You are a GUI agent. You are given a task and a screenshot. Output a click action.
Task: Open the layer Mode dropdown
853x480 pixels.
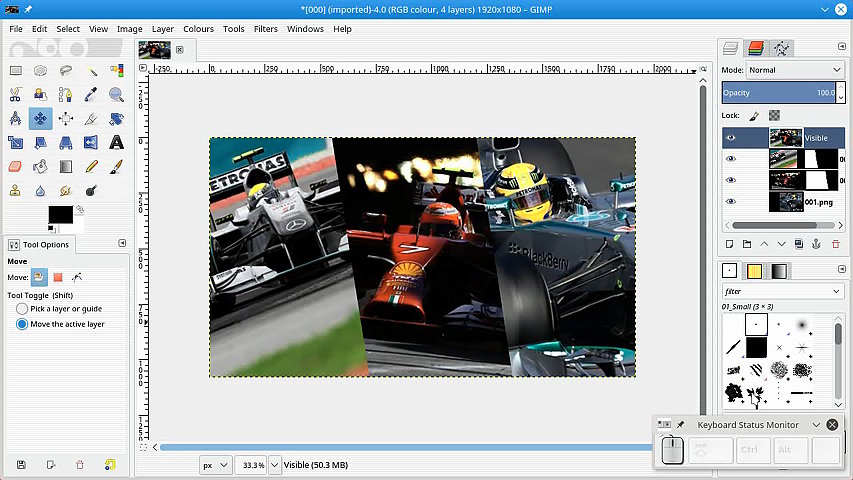[795, 70]
